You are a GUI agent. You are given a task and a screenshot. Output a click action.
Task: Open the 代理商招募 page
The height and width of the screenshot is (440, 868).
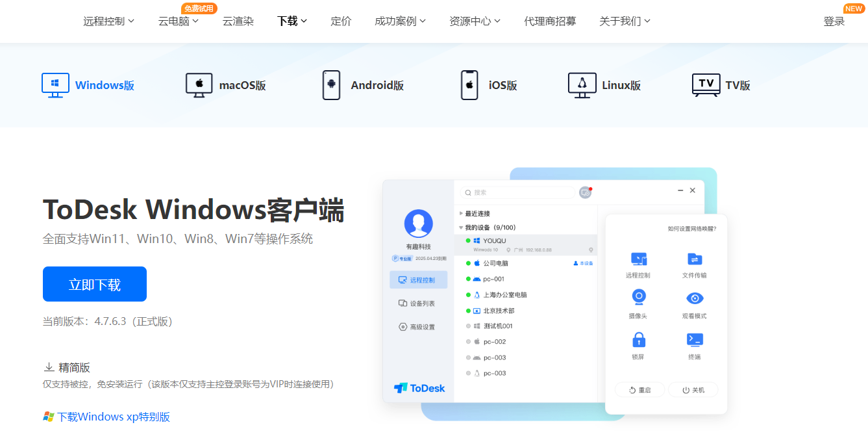(550, 21)
